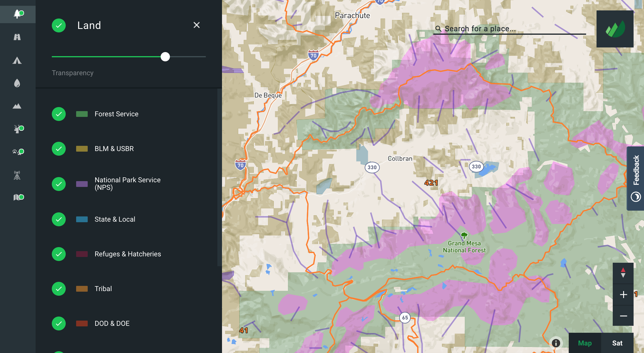This screenshot has width=644, height=353.
Task: Open the roads layer sidebar icon
Action: pyautogui.click(x=17, y=37)
